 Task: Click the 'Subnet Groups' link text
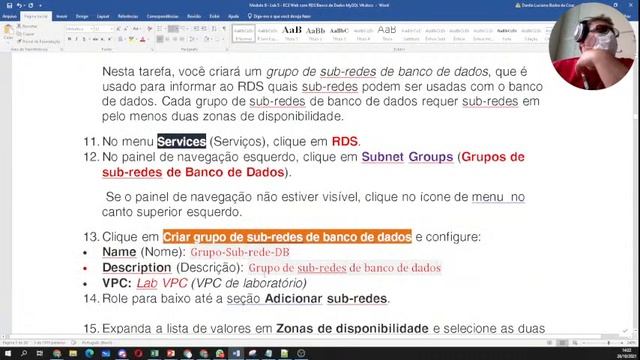[x=407, y=157]
